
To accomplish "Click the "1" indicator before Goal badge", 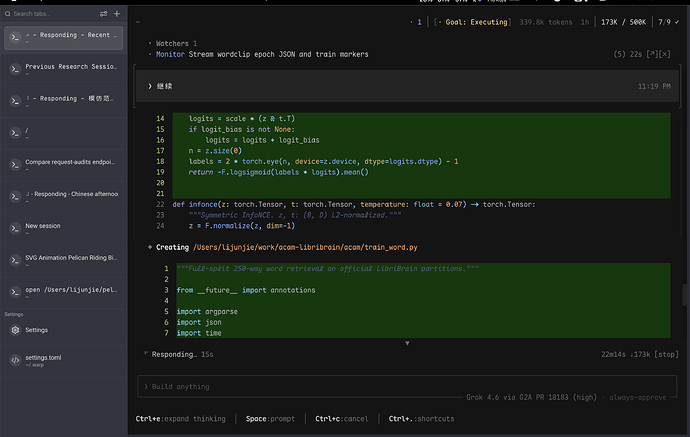I will [x=418, y=22].
